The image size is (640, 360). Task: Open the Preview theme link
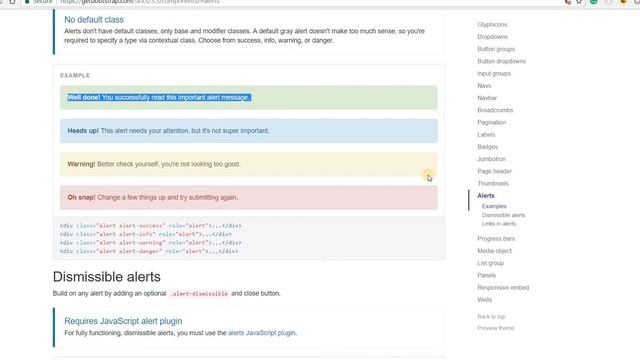point(496,328)
